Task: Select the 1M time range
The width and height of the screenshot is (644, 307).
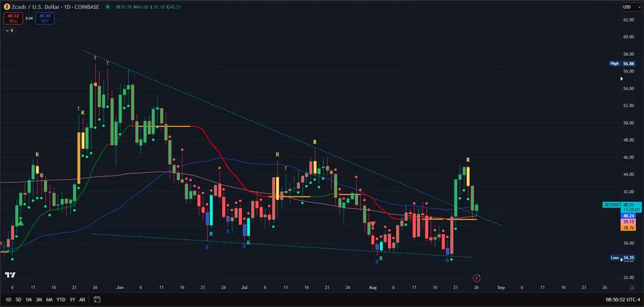Action: pyautogui.click(x=29, y=299)
